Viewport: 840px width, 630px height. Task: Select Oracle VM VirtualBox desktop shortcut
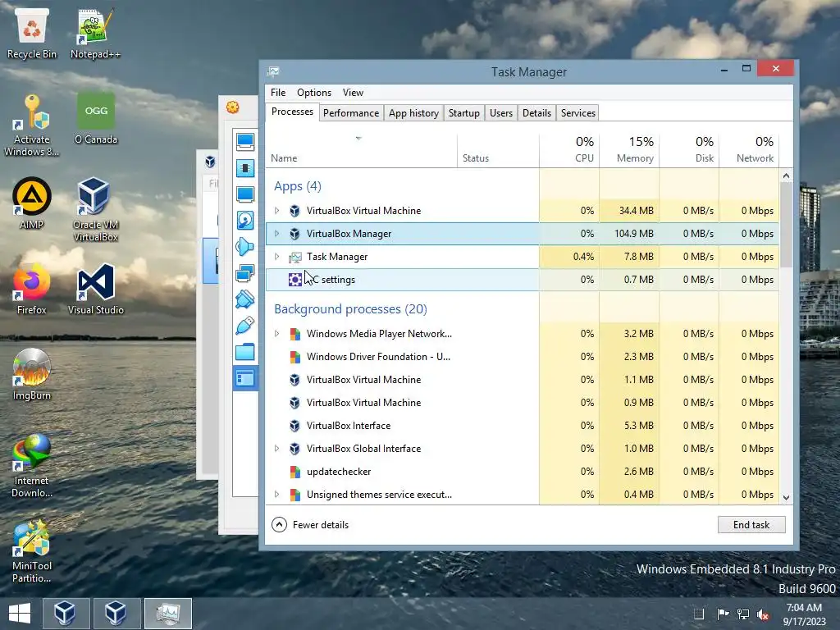95,210
